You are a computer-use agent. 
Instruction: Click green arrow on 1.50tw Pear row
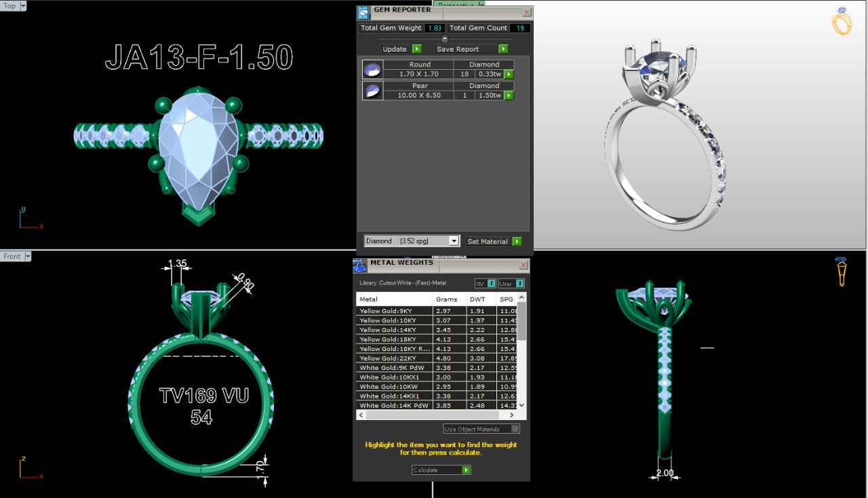tap(509, 96)
